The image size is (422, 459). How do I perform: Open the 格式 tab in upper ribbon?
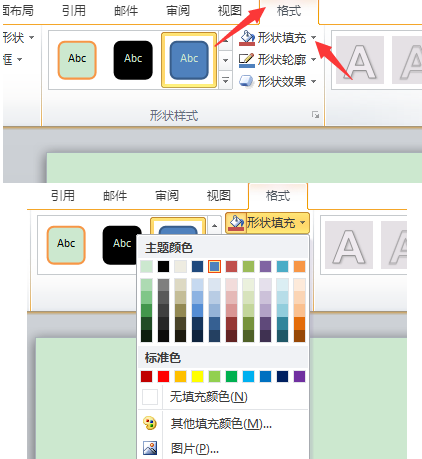[289, 11]
